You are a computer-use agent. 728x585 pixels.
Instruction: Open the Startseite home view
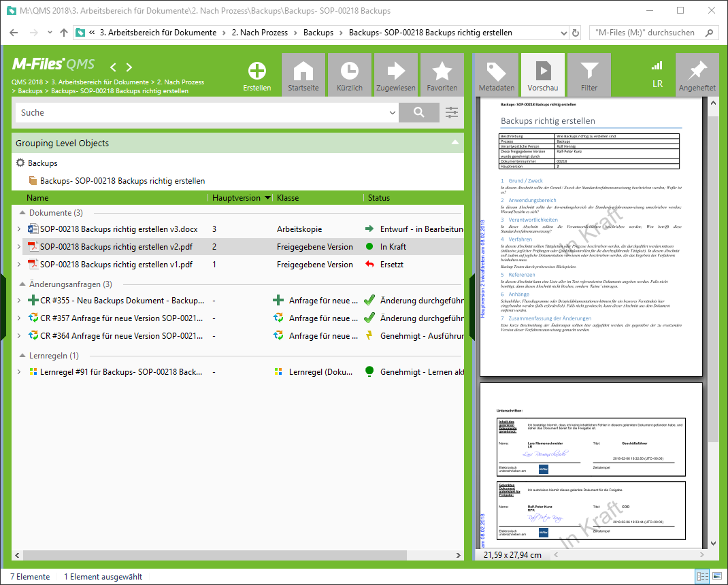(303, 74)
